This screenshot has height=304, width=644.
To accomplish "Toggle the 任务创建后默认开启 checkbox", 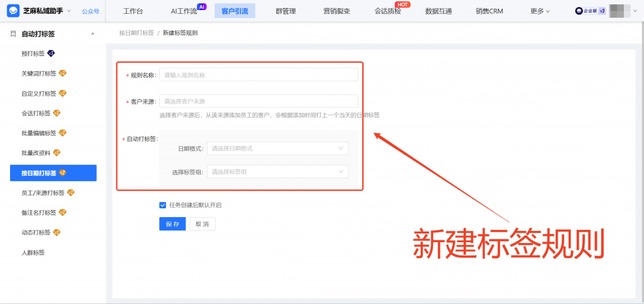I will click(x=163, y=205).
